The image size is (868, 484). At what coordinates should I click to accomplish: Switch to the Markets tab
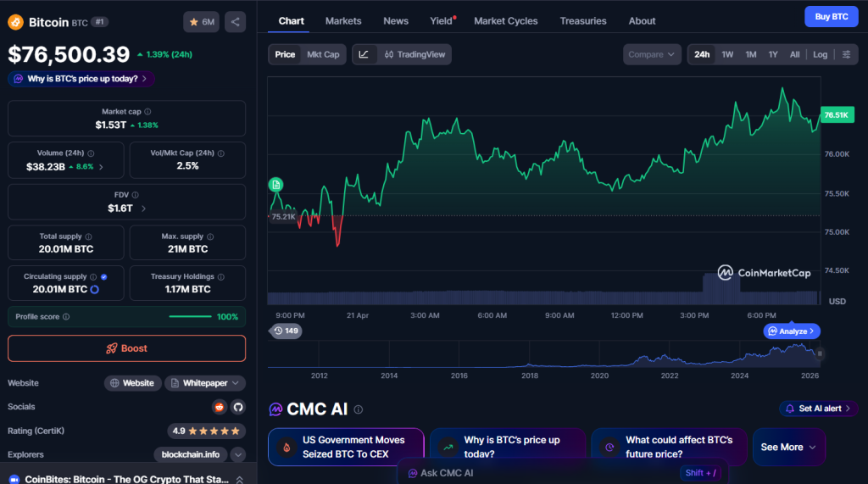pyautogui.click(x=343, y=20)
